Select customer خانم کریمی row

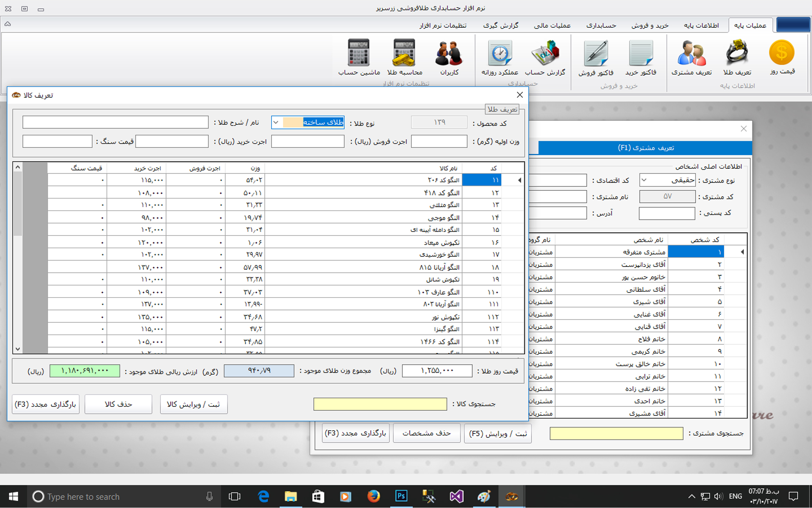[638, 351]
